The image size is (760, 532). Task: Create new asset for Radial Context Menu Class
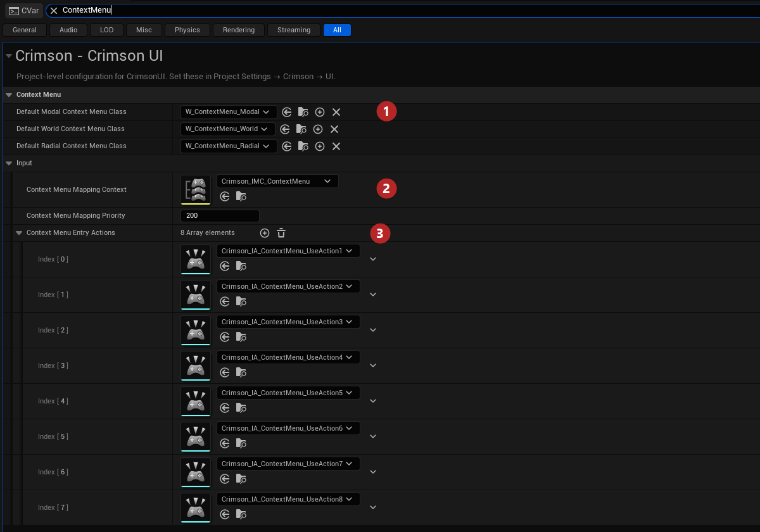click(320, 146)
